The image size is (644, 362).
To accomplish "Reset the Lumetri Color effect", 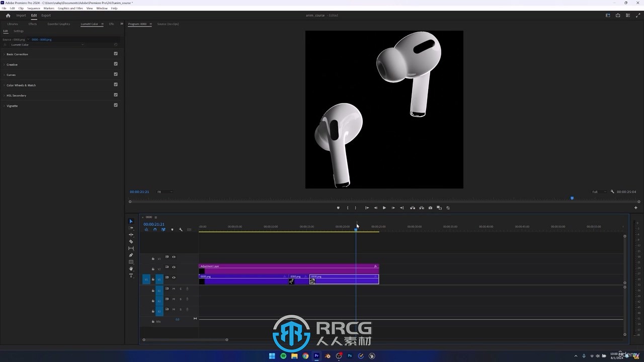I will coord(116,45).
